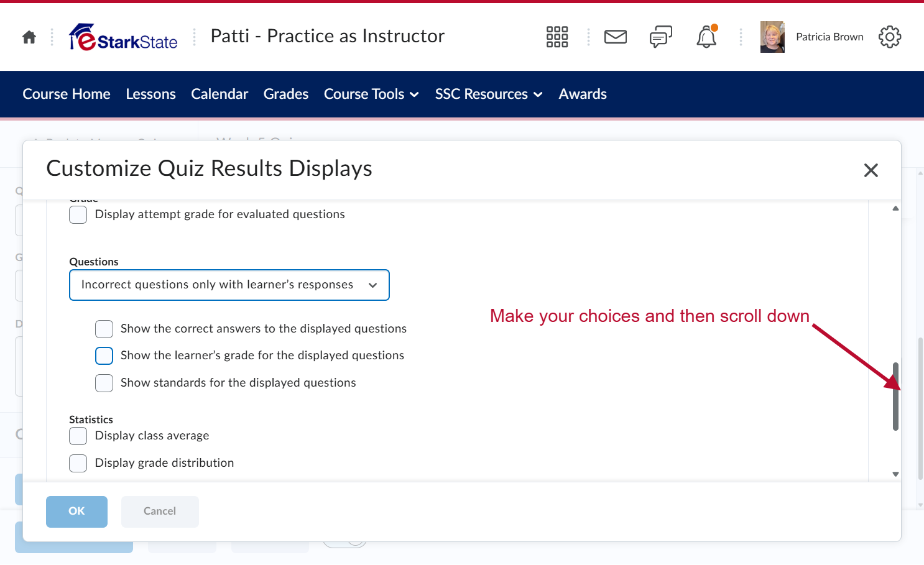Click the Stark State logo
The height and width of the screenshot is (565, 924).
coord(123,37)
